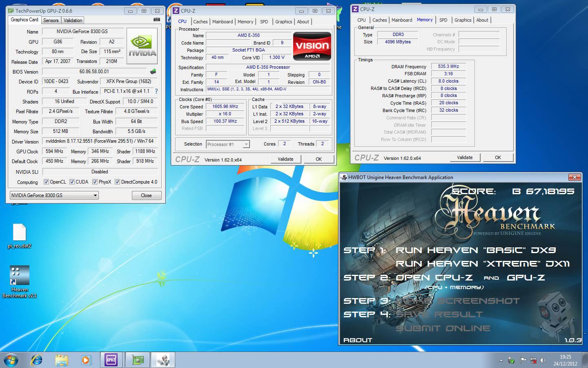588x368 pixels.
Task: Click the BIOS Version field in GPU-Z
Action: (94, 72)
